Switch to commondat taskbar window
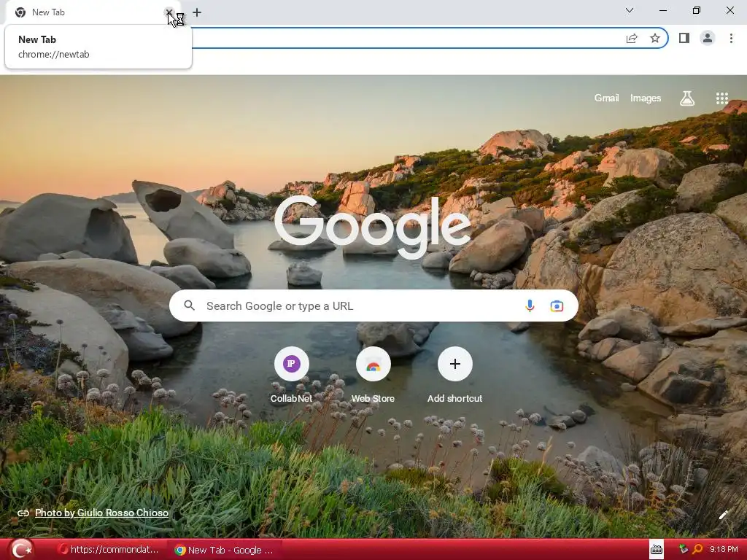 (108, 550)
